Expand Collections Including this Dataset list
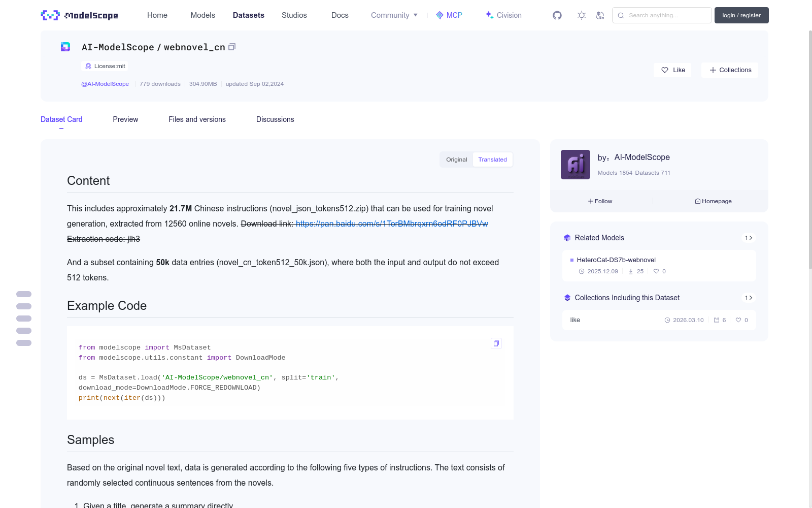The image size is (812, 508). coord(749,298)
